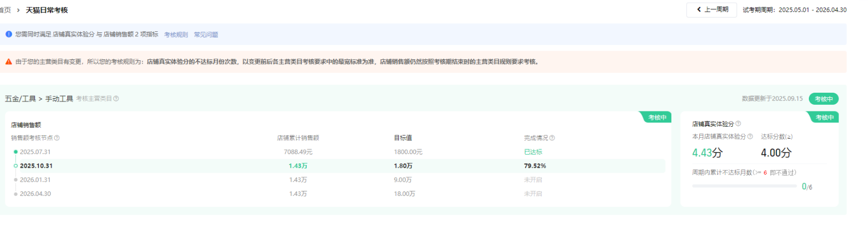868x226 pixels.
Task: Click the 4.43分 experience score value
Action: (x=707, y=153)
